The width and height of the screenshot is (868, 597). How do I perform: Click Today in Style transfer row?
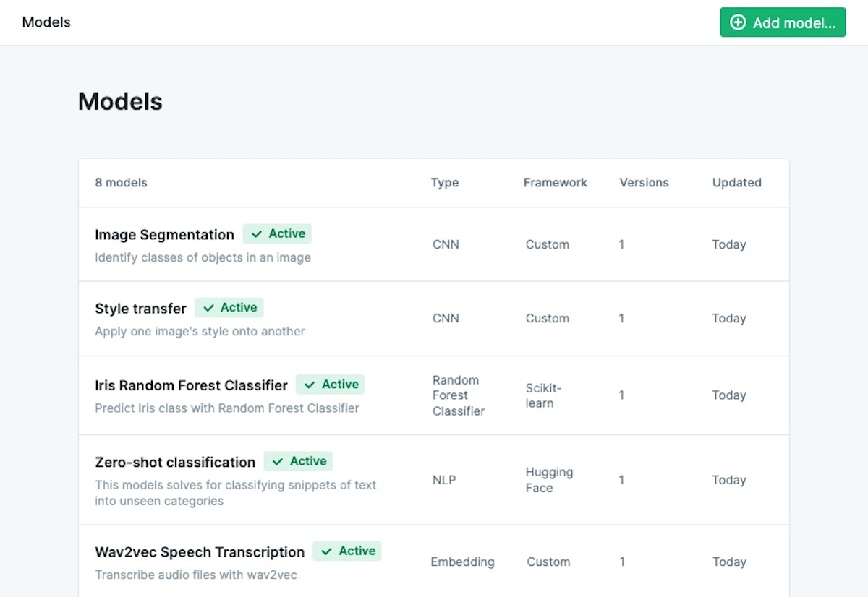click(x=729, y=318)
